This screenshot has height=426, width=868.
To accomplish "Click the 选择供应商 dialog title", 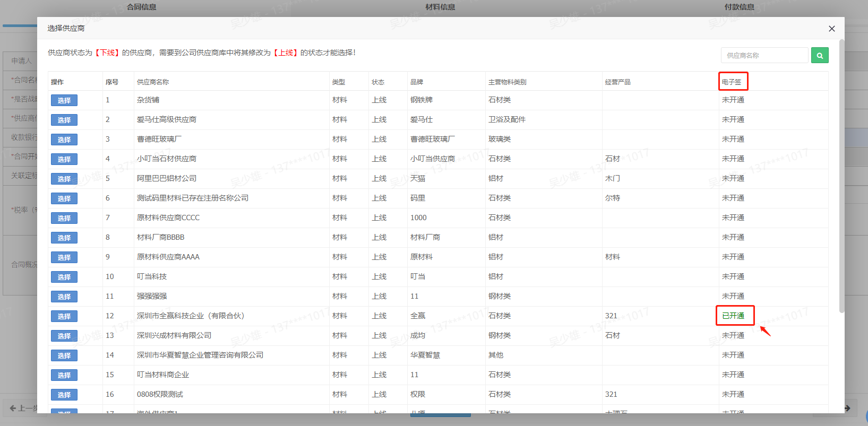I will (66, 28).
